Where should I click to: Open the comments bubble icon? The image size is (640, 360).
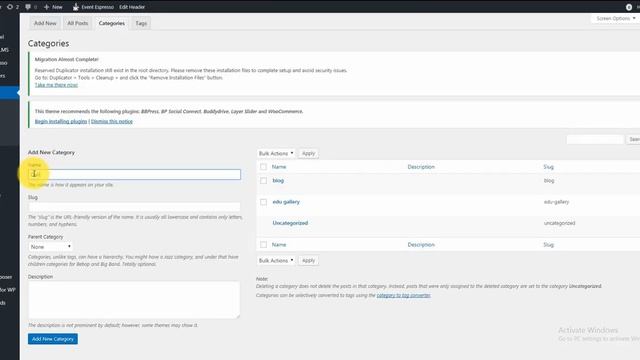[x=28, y=7]
